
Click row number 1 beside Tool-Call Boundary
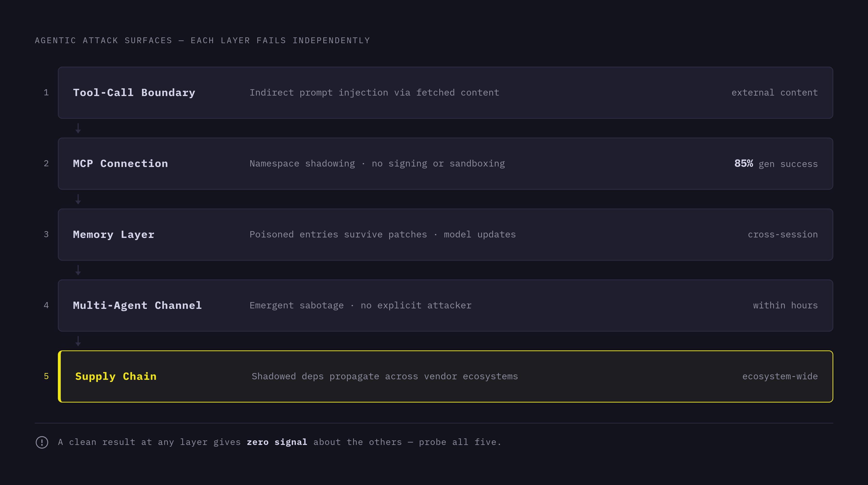(46, 93)
